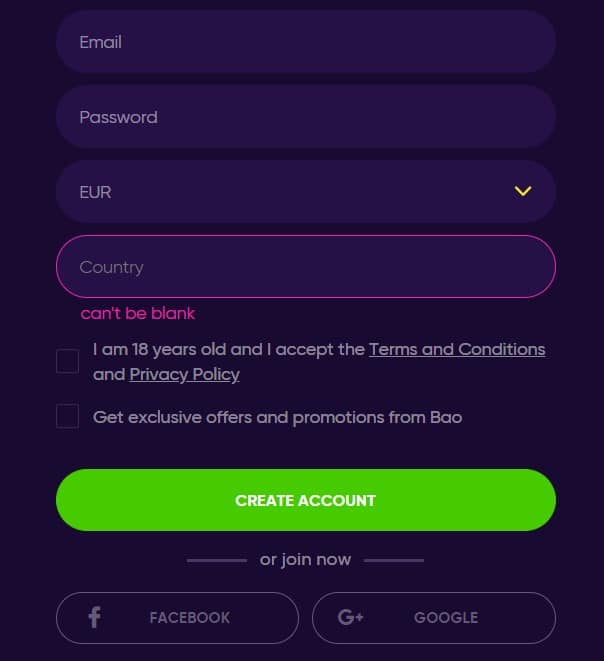Viewport: 604px width, 661px height.
Task: Sign up using the GOOGLE label
Action: [x=446, y=618]
